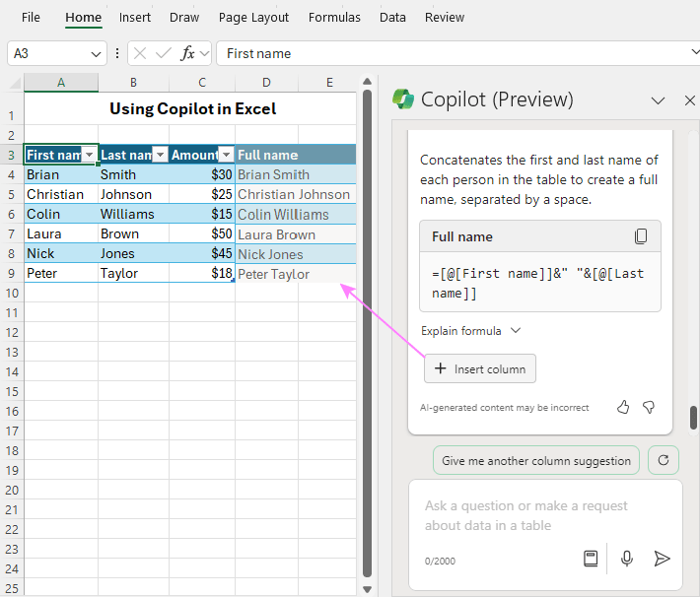Select column E header
Screen dimensions: 700x597
pos(329,83)
